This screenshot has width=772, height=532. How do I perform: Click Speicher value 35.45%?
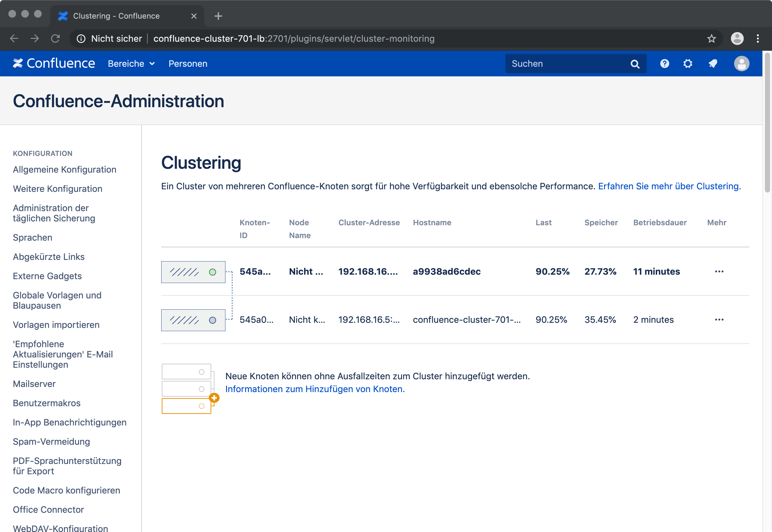600,319
